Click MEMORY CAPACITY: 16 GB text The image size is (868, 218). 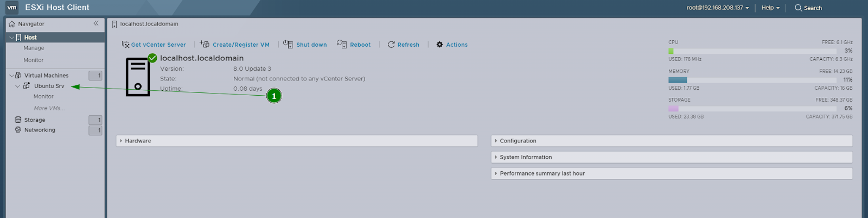(833, 88)
